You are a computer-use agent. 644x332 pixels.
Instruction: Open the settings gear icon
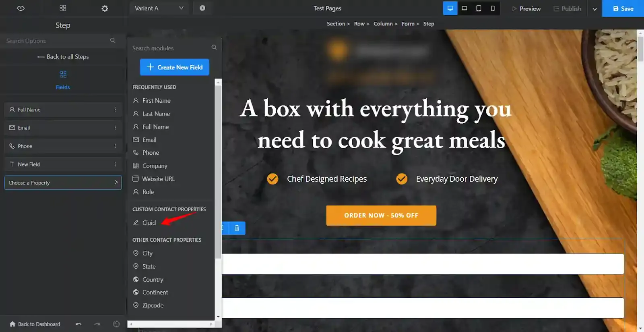105,8
